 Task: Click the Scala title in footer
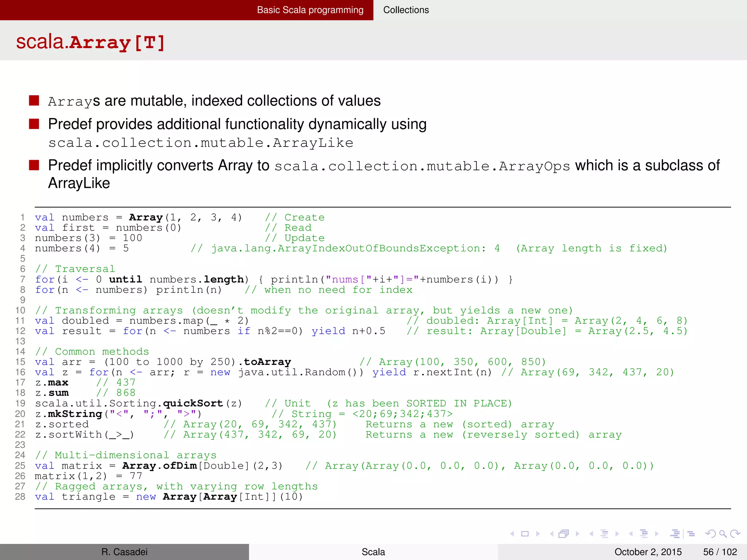click(x=373, y=552)
